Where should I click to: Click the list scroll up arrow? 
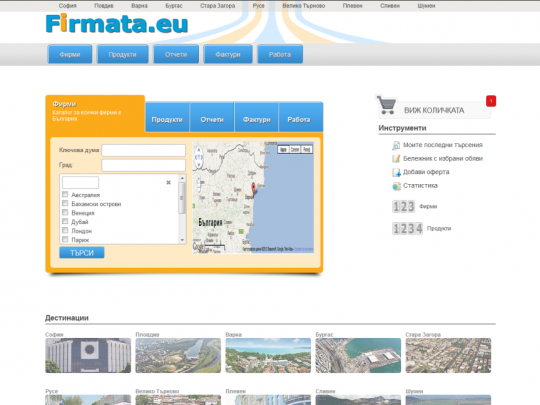click(x=182, y=178)
